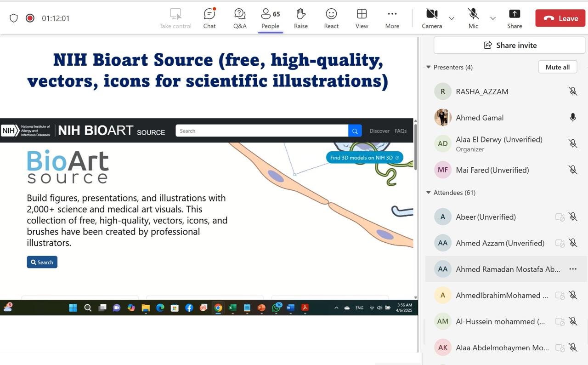The width and height of the screenshot is (588, 365).
Task: Open the Q&A panel
Action: 240,18
